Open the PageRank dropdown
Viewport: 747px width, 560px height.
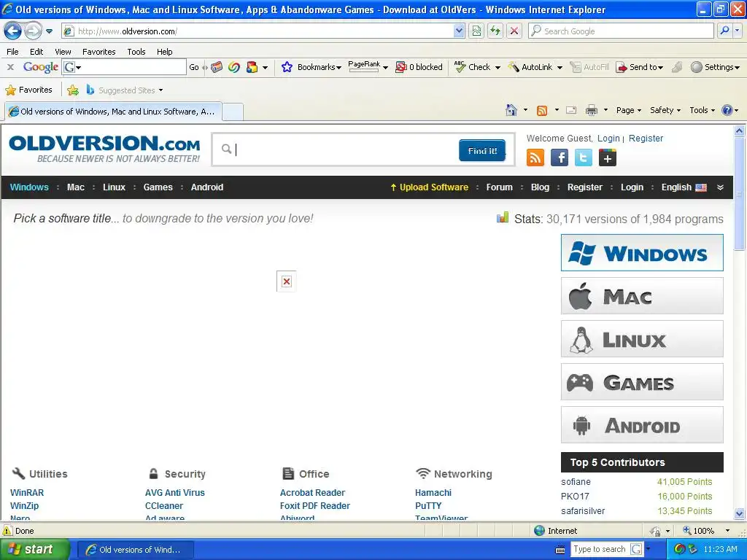(x=385, y=68)
